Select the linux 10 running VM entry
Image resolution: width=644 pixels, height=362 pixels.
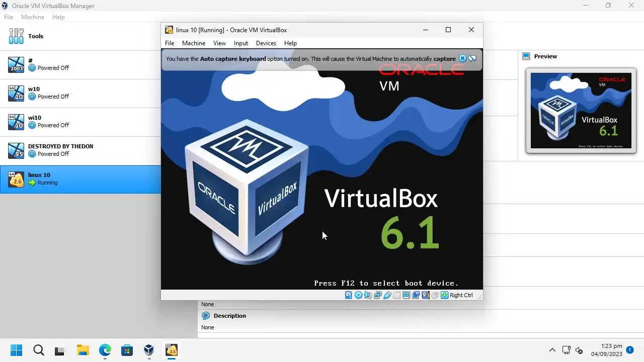pos(80,179)
